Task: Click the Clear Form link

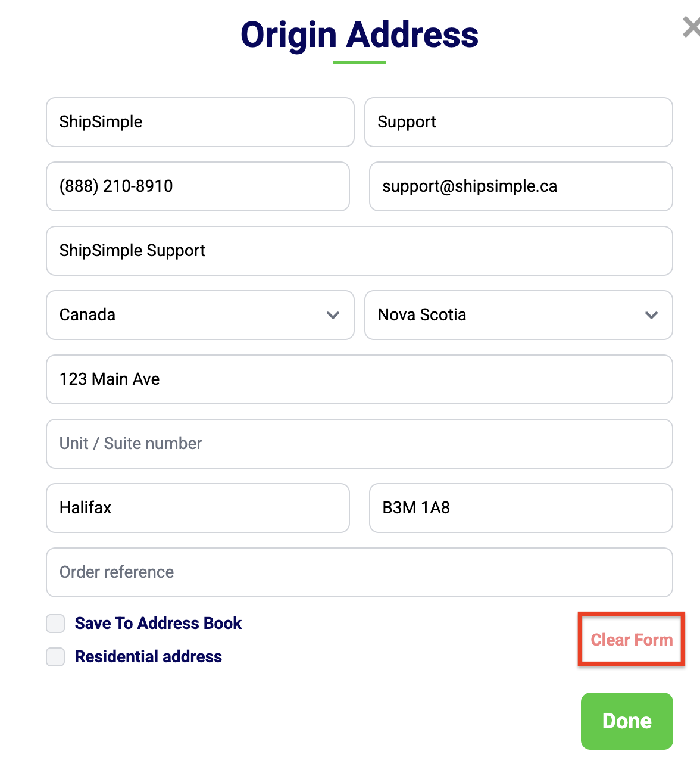Action: [632, 640]
